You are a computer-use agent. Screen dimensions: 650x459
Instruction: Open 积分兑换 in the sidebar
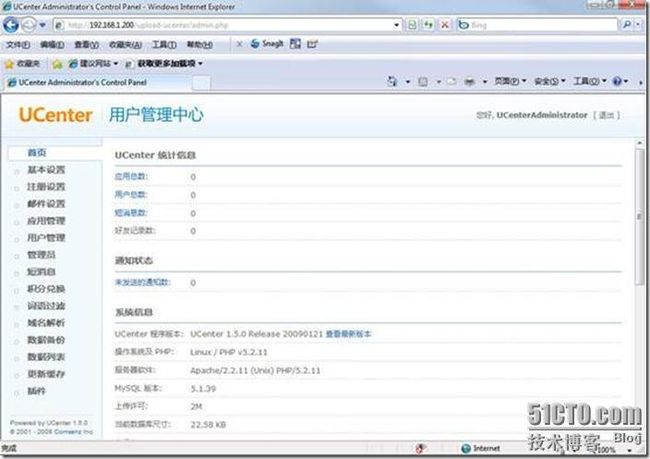point(46,289)
